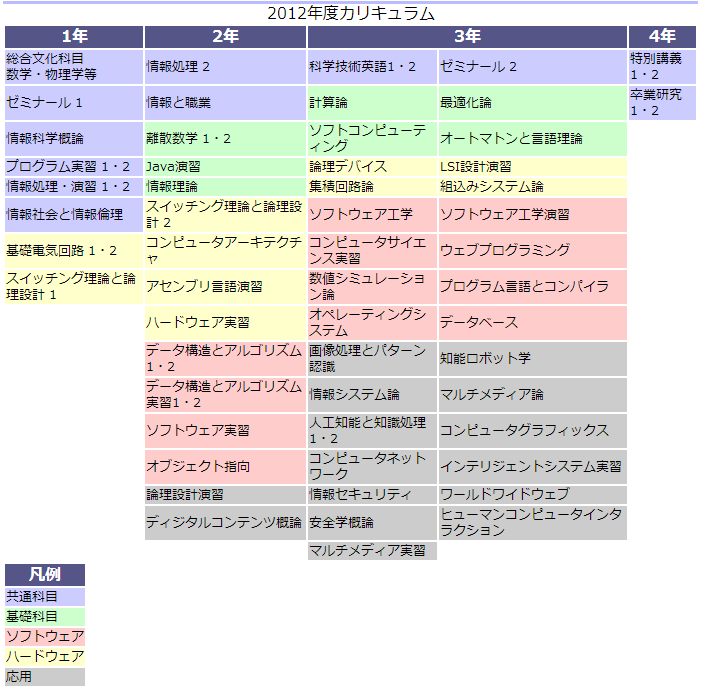709x693 pixels.
Task: Select アセンブリ言語演習 cell
Action: (225, 287)
